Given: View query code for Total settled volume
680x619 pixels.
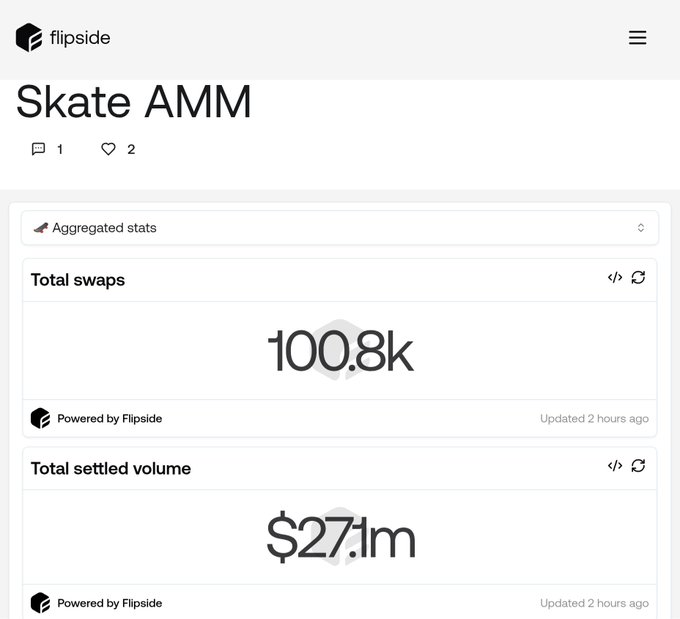Looking at the screenshot, I should point(615,465).
